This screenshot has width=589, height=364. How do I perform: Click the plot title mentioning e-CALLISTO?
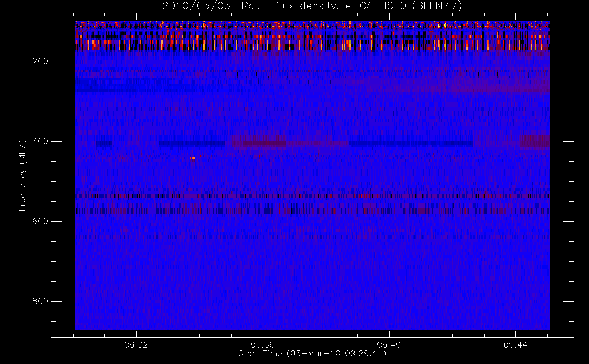point(312,6)
